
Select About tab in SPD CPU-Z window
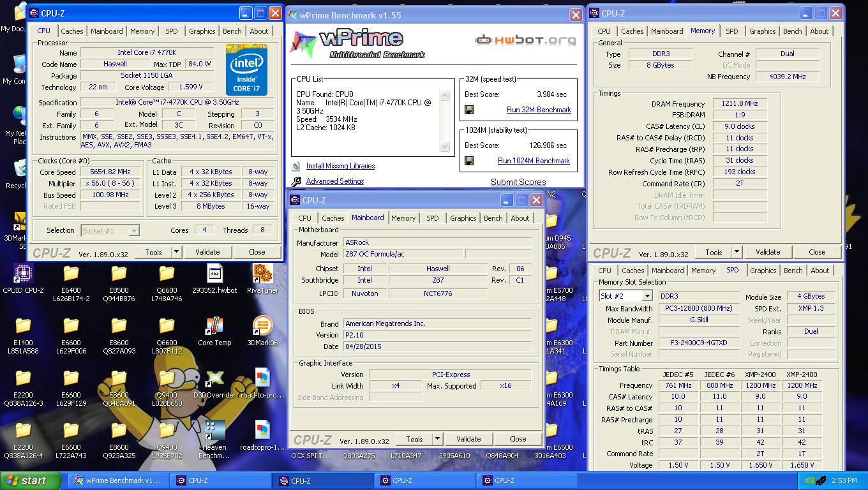[820, 271]
